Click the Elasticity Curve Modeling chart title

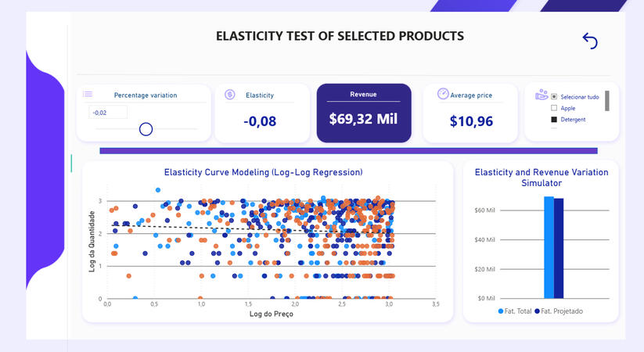coord(264,172)
